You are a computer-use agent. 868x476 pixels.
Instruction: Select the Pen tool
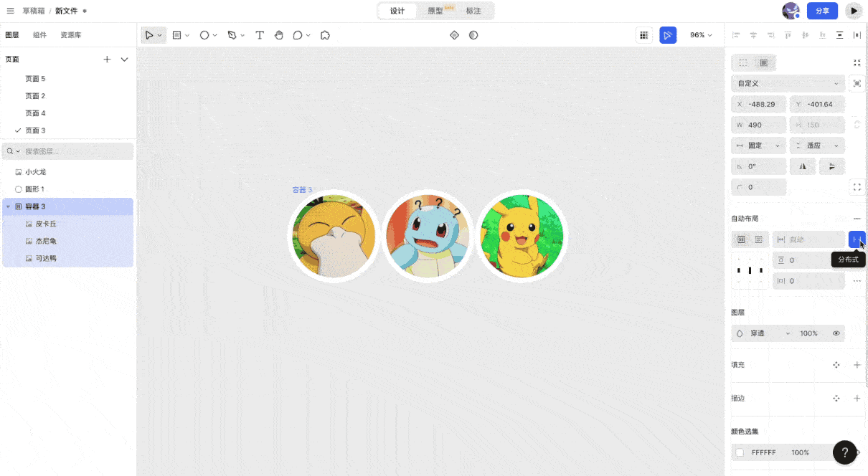pos(232,35)
